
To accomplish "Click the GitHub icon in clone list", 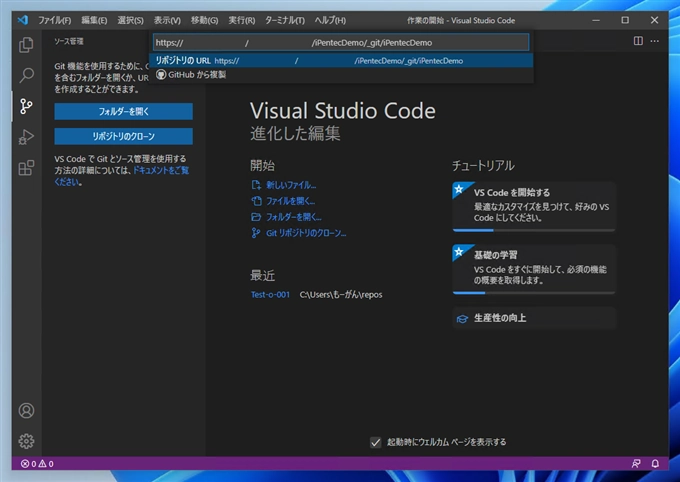I will tap(161, 75).
